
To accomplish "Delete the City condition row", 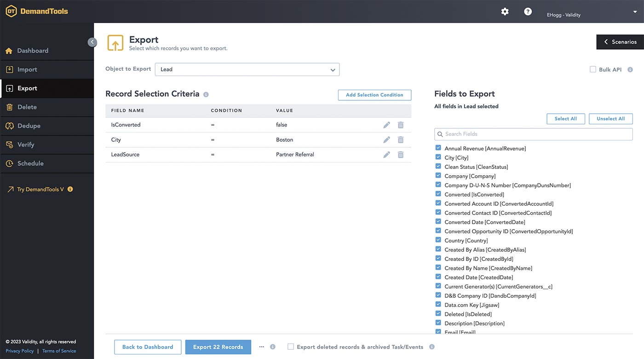I will pyautogui.click(x=401, y=139).
